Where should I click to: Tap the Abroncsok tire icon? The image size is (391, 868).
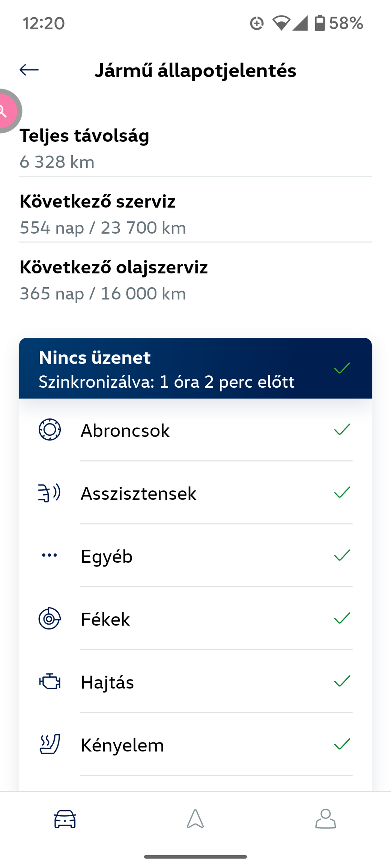(x=50, y=430)
